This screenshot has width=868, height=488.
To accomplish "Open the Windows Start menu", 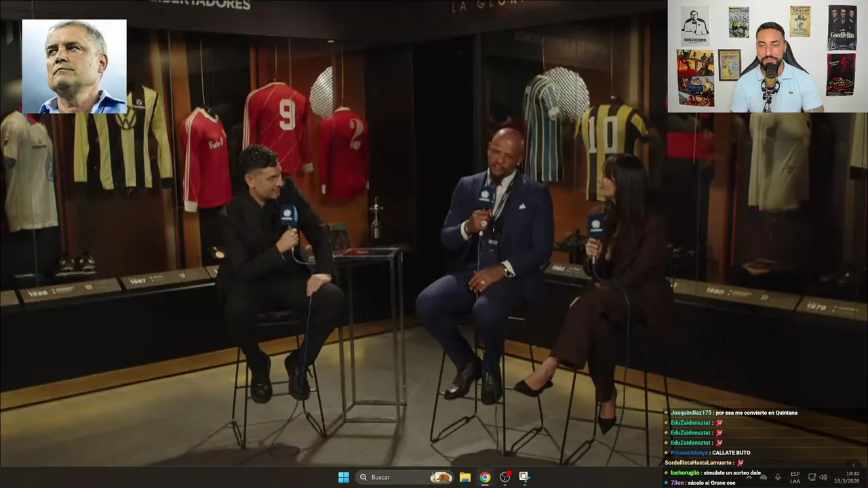I will (344, 477).
